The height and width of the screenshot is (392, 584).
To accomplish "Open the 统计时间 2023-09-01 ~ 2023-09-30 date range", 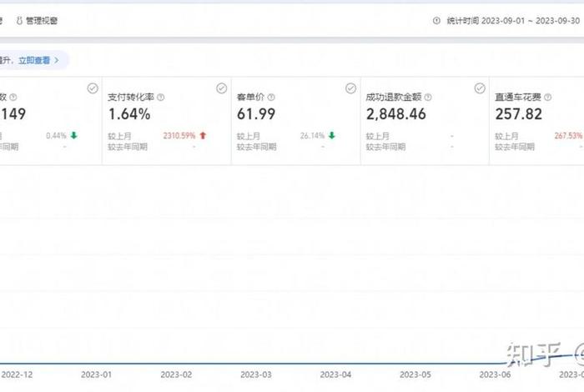I will point(513,21).
